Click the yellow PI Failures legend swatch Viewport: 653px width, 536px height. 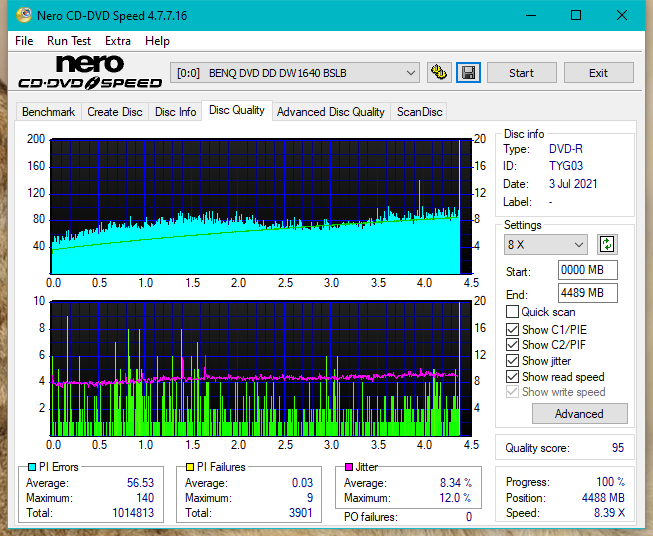[x=190, y=467]
